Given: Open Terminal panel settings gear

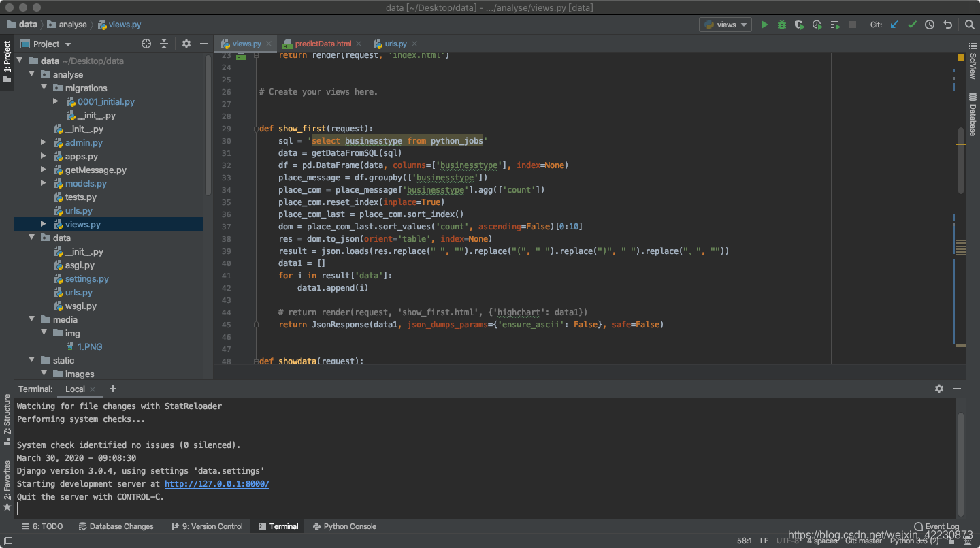Looking at the screenshot, I should coord(939,389).
